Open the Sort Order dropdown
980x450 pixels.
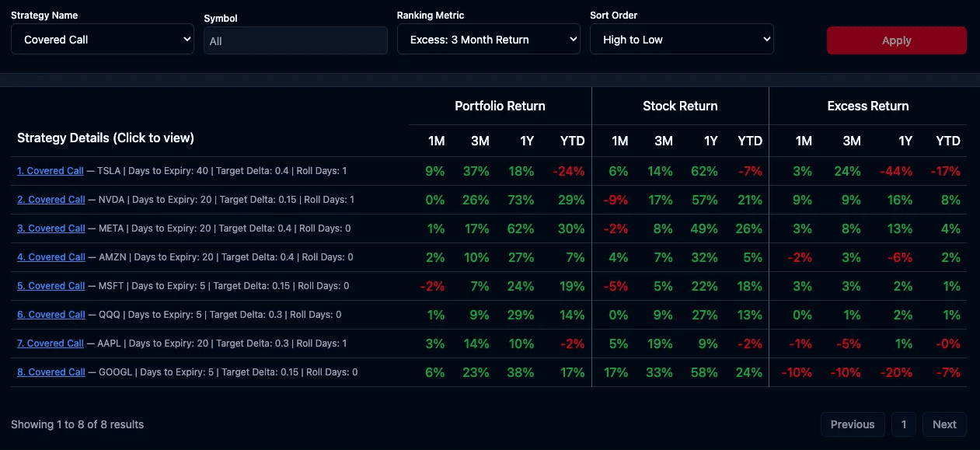click(682, 40)
